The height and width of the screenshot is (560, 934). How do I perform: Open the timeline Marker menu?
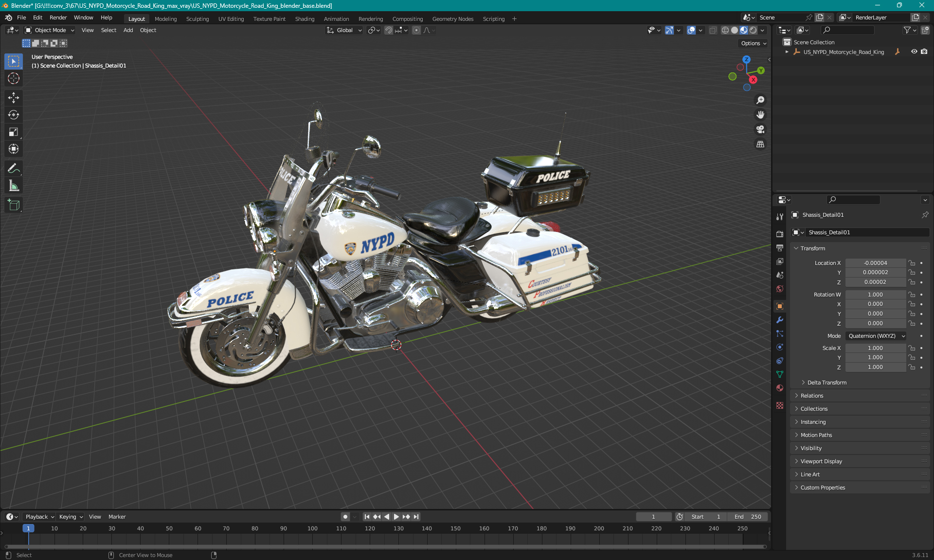[117, 517]
